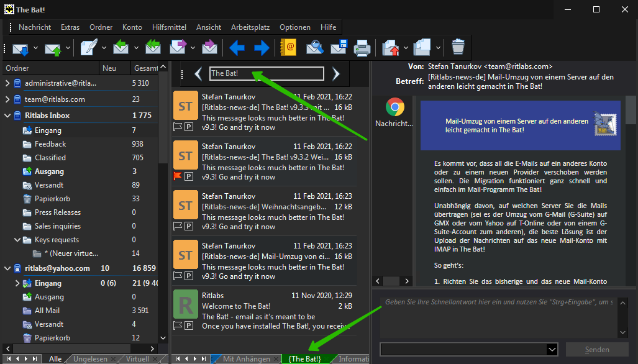
Task: Click the Reply to all icon
Action: (x=153, y=47)
